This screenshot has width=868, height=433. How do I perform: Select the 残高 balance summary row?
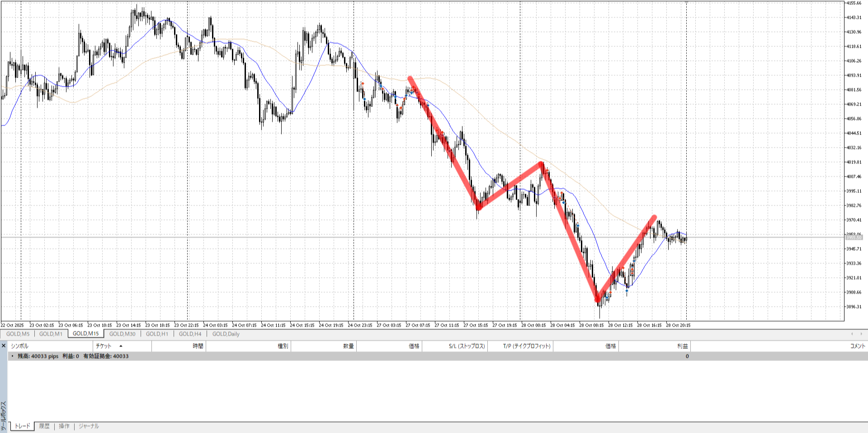pyautogui.click(x=73, y=356)
